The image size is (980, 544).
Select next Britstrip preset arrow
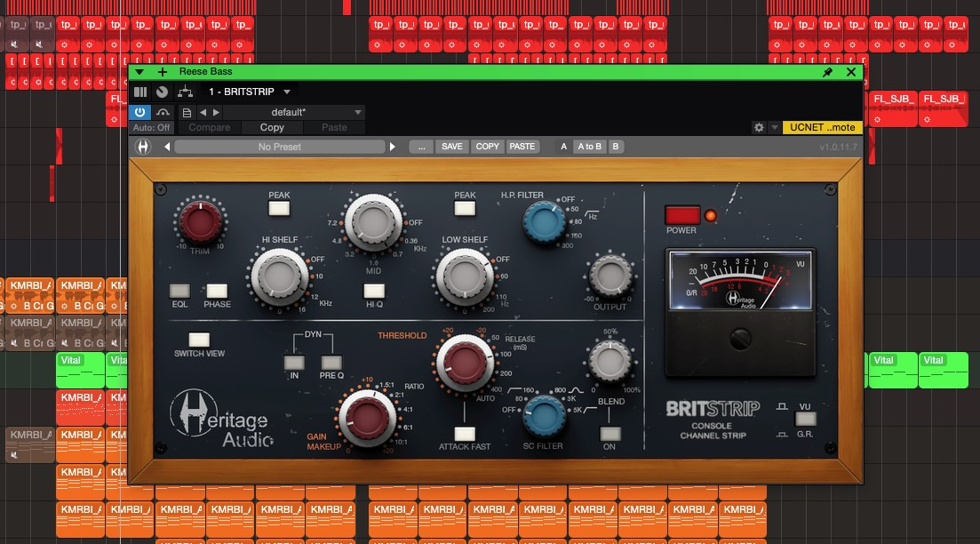(393, 147)
